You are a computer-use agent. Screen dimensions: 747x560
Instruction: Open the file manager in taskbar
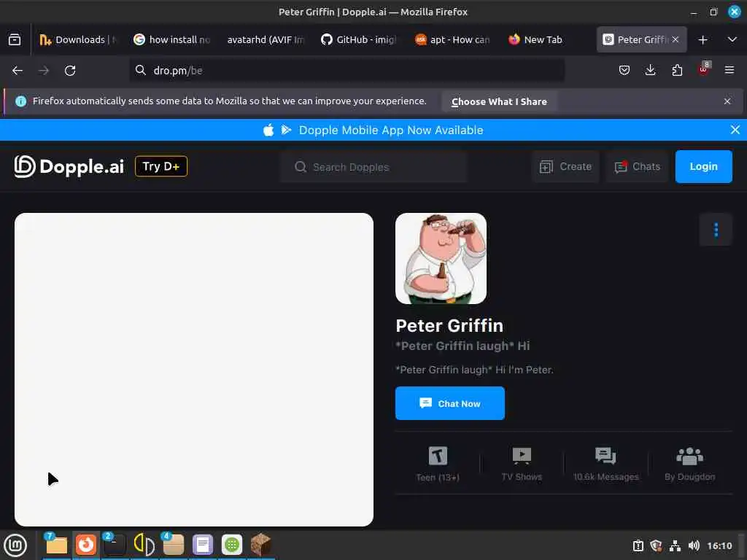(56, 545)
